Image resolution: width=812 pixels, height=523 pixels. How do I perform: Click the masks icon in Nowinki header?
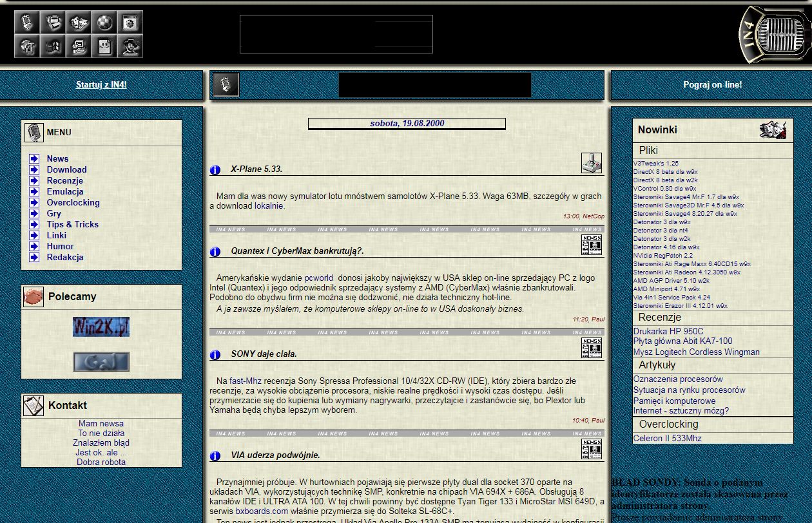coord(773,130)
